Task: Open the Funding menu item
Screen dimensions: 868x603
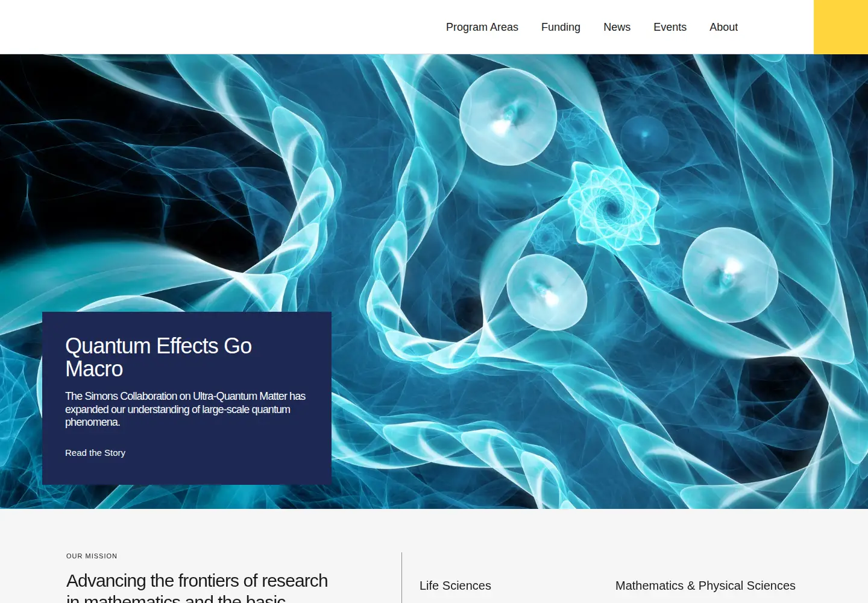Action: 561,27
